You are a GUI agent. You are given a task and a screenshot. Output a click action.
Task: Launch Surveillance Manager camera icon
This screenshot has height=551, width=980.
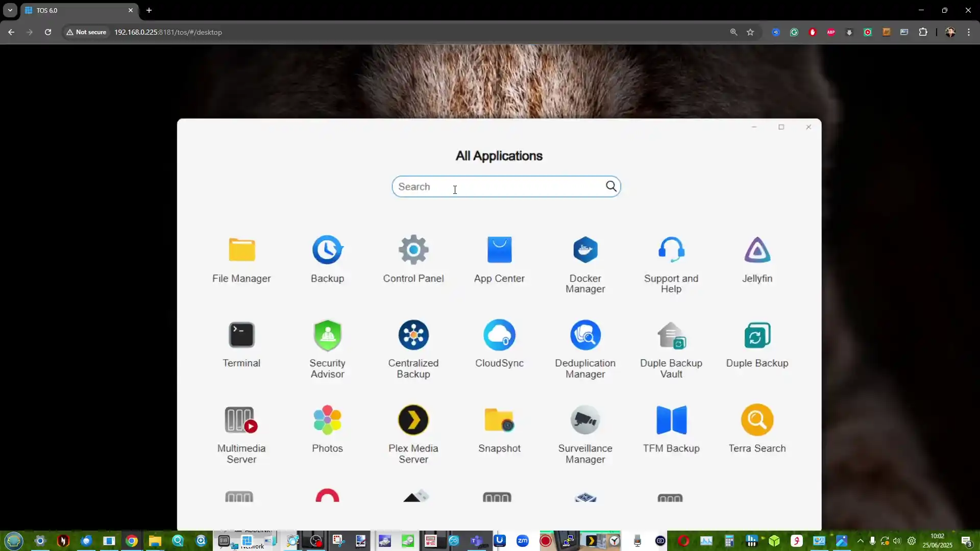point(585,420)
